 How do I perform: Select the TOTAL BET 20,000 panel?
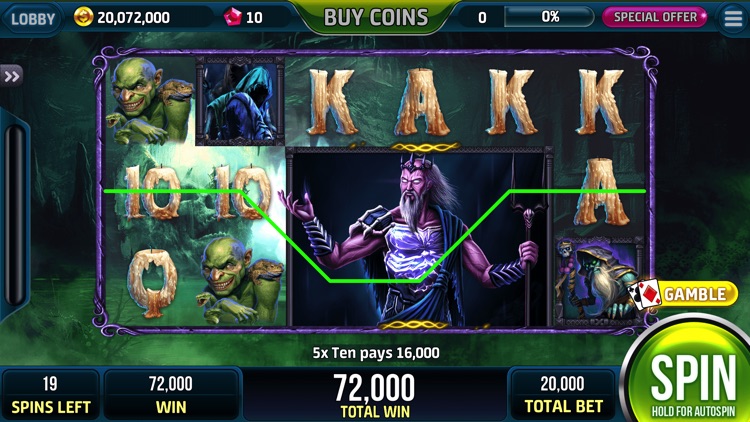click(x=562, y=394)
